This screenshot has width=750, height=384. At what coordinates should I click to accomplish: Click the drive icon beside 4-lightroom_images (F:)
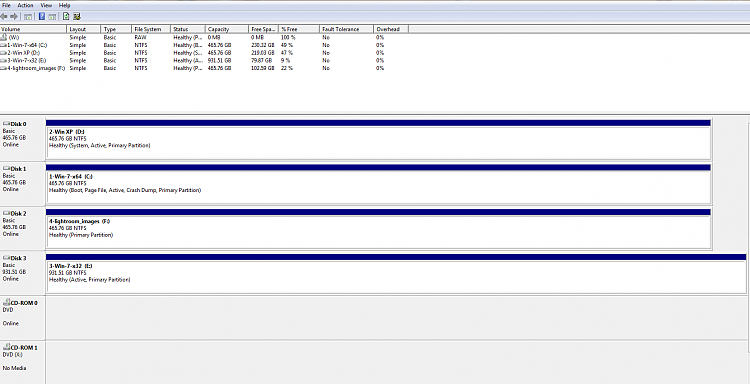[4, 68]
